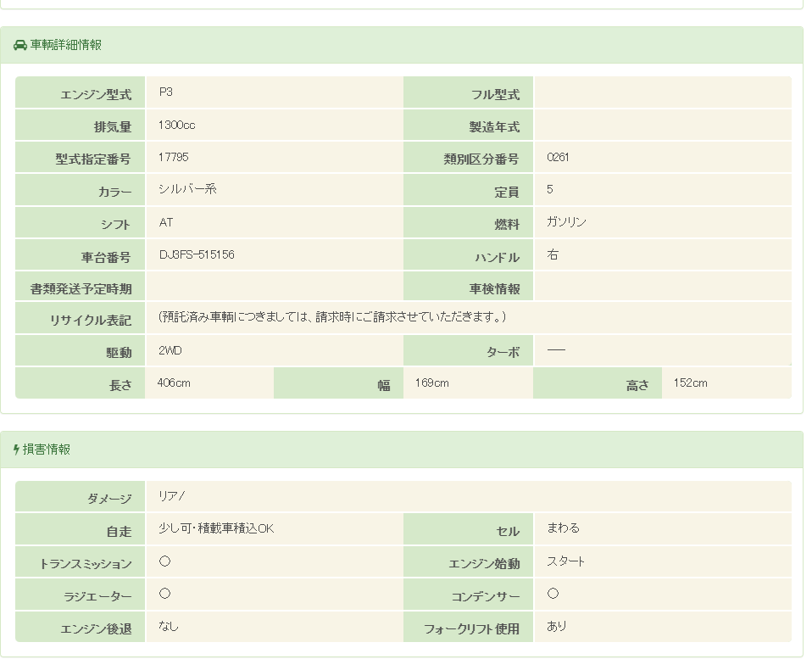Click the lightning bolt icon beside 損害情報
The height and width of the screenshot is (659, 812).
click(x=16, y=450)
